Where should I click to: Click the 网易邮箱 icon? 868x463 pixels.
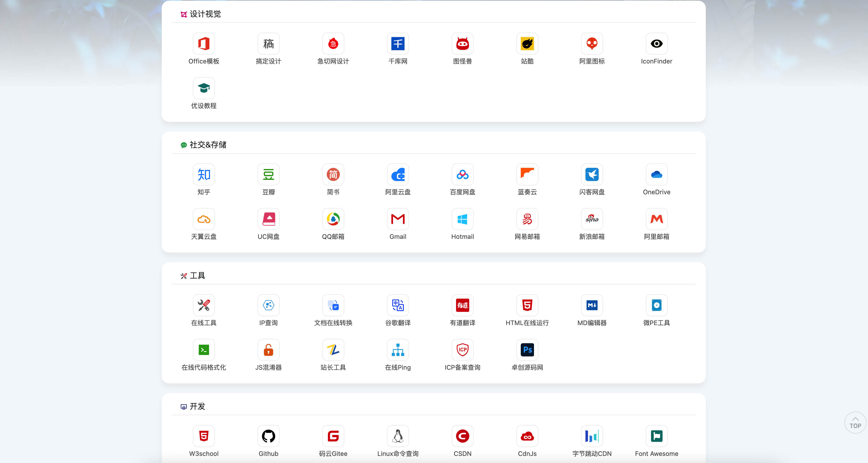tap(527, 219)
